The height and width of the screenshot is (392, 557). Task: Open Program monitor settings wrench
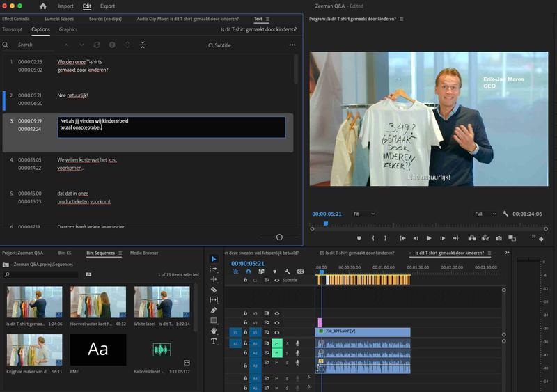click(505, 214)
